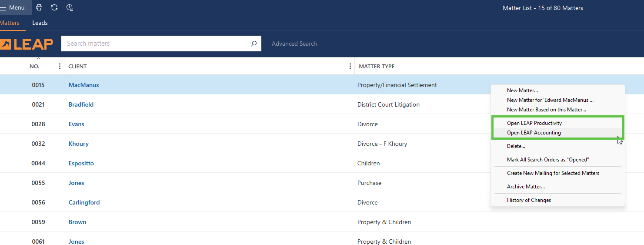Select New Matter Based on this Matter...
Viewport: 644px width, 245px height.
pos(546,110)
